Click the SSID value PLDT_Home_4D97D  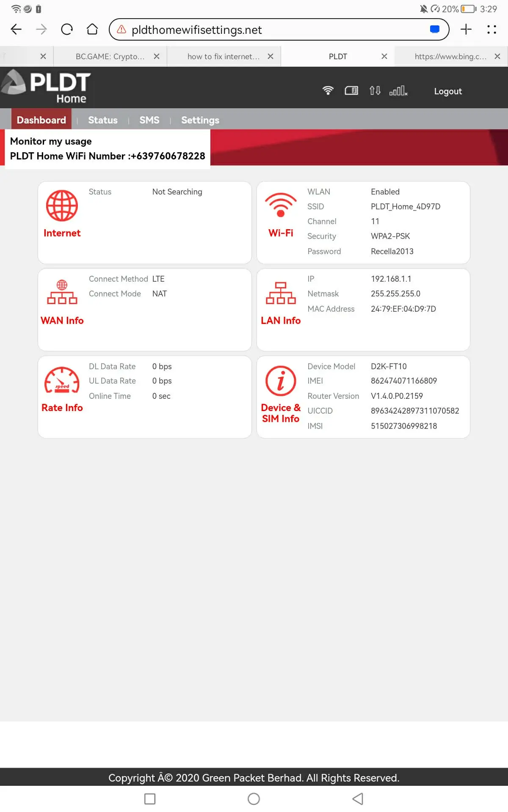[x=406, y=206]
